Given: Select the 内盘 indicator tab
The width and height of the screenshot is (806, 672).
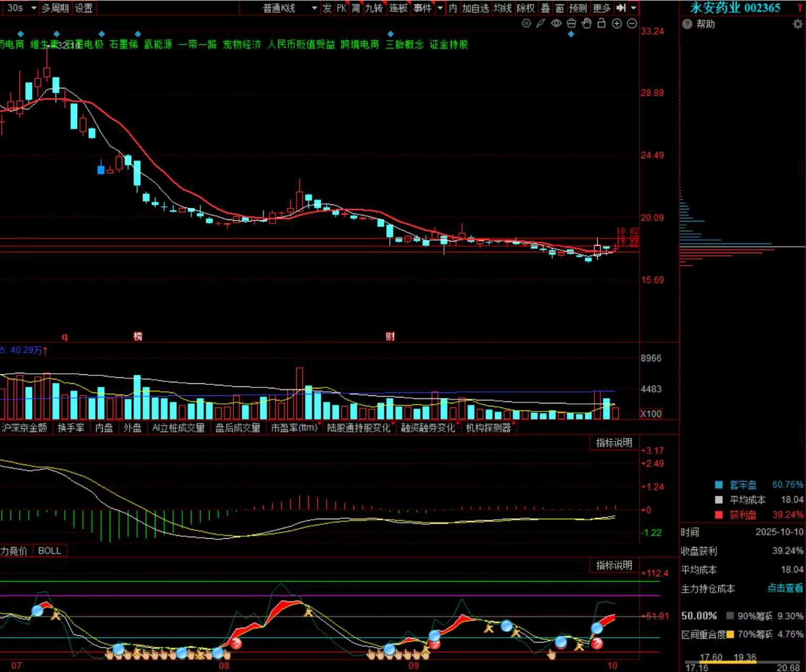Looking at the screenshot, I should [104, 428].
